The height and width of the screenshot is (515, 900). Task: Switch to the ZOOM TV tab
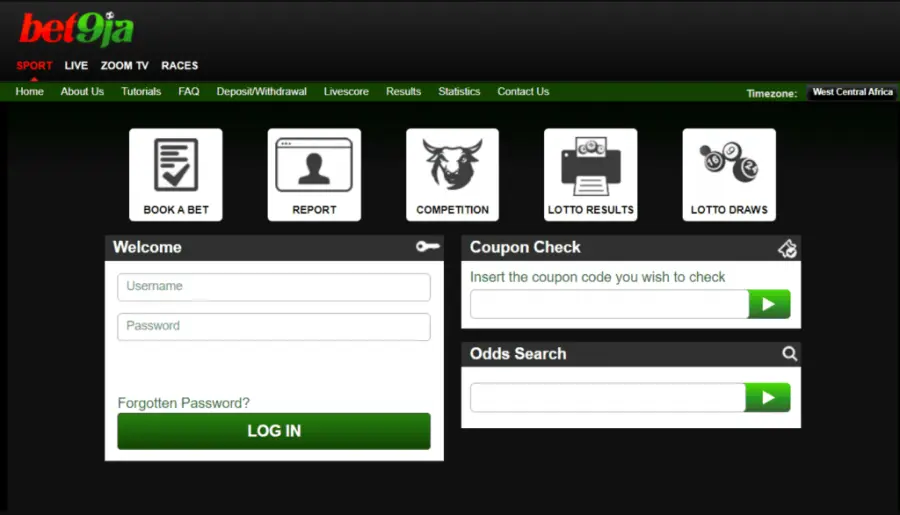coord(124,66)
